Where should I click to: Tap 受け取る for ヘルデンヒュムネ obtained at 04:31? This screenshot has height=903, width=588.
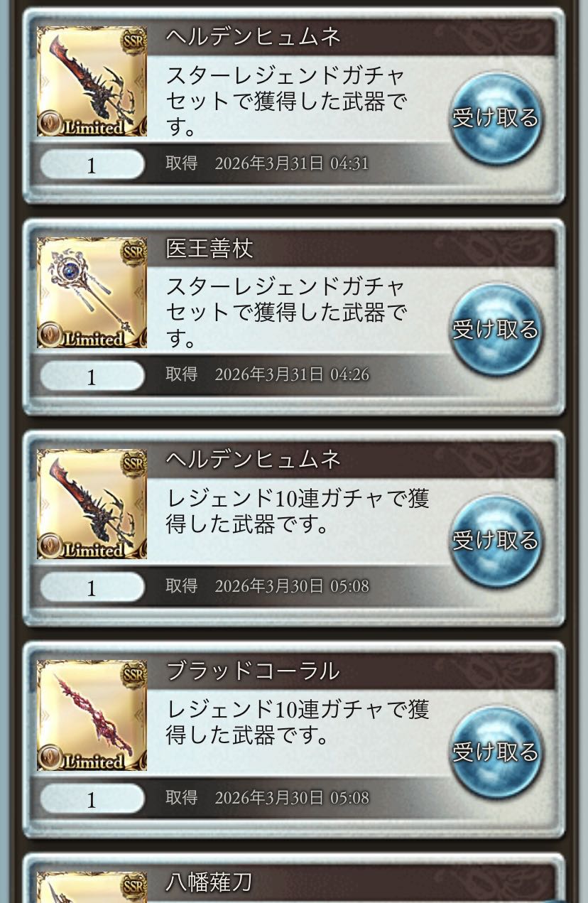coord(496,118)
